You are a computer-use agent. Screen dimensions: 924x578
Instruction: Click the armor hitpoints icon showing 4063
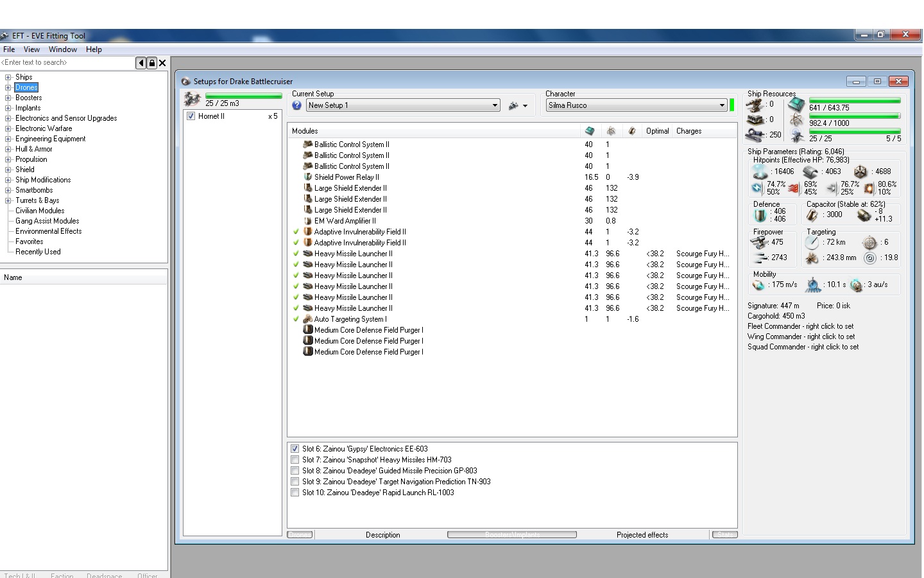point(810,171)
